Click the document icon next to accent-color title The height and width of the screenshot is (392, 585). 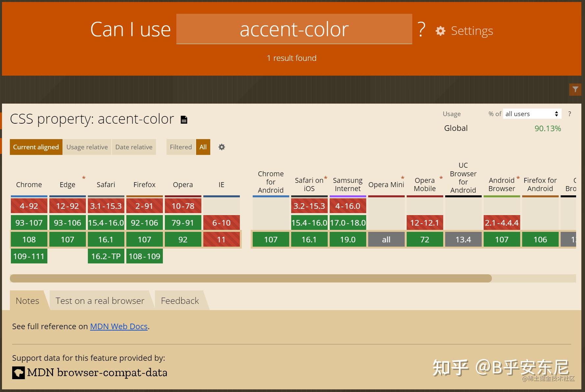(x=184, y=119)
